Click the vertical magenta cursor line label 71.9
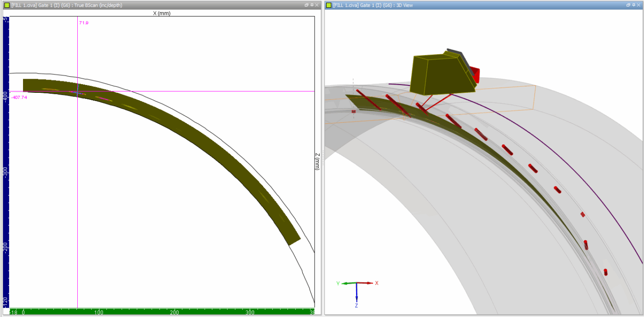Viewport: 644px width, 317px height. pos(83,23)
